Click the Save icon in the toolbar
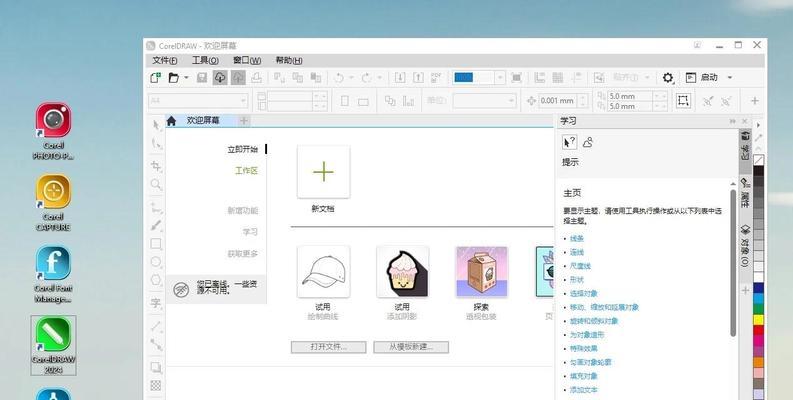 pos(201,77)
